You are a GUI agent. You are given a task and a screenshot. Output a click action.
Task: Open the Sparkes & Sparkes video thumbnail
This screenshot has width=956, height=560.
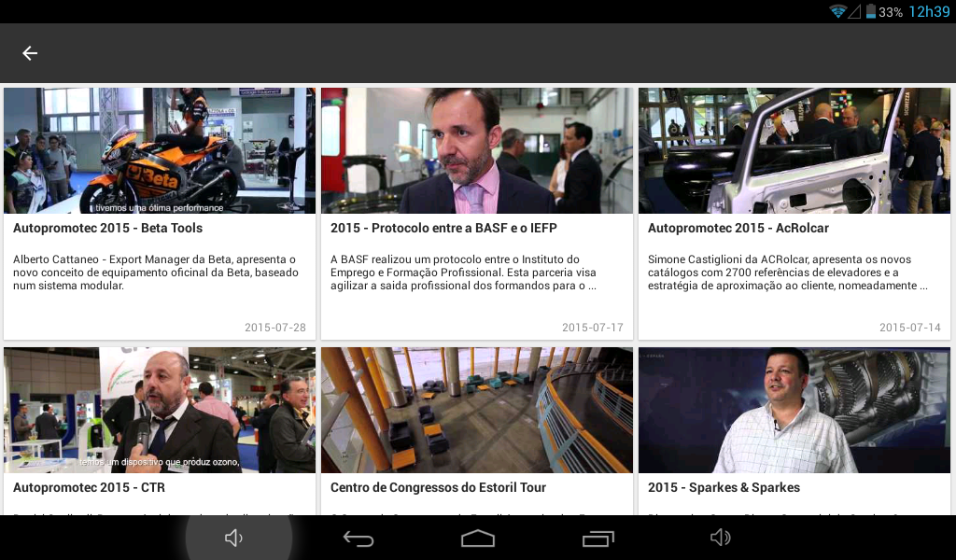[794, 410]
